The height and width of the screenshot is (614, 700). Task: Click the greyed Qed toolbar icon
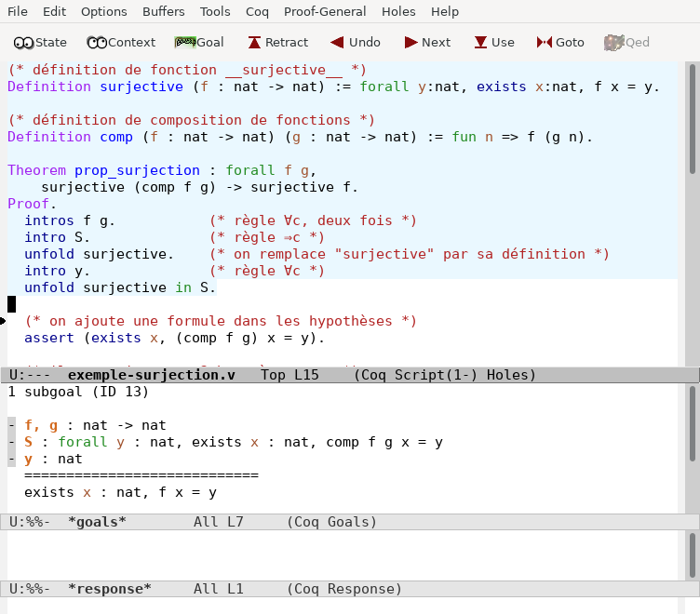point(626,42)
